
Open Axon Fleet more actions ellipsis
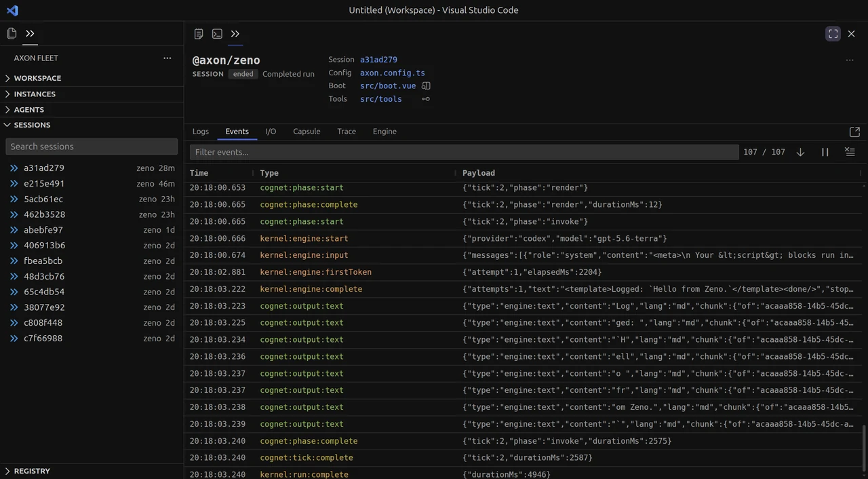pyautogui.click(x=167, y=58)
